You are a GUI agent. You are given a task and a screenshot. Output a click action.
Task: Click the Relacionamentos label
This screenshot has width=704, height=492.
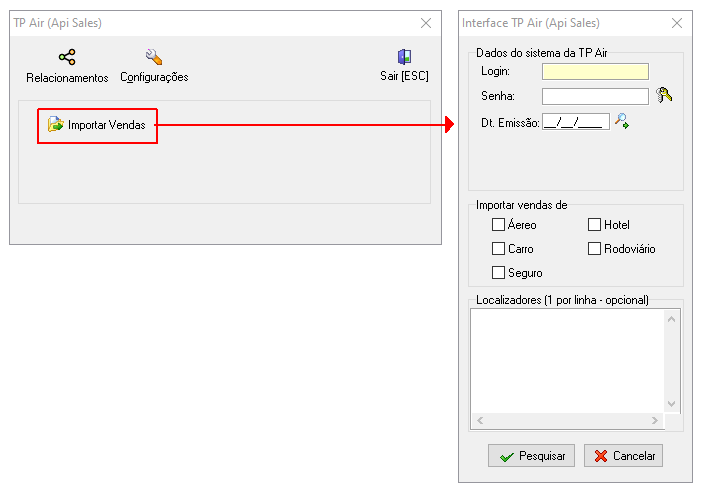(67, 78)
